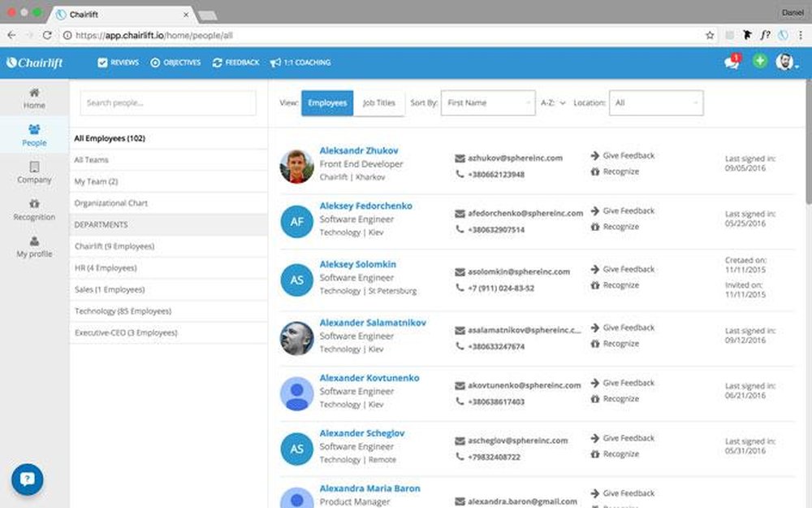Open Alexander Kovtunenko's profile name link

[369, 378]
